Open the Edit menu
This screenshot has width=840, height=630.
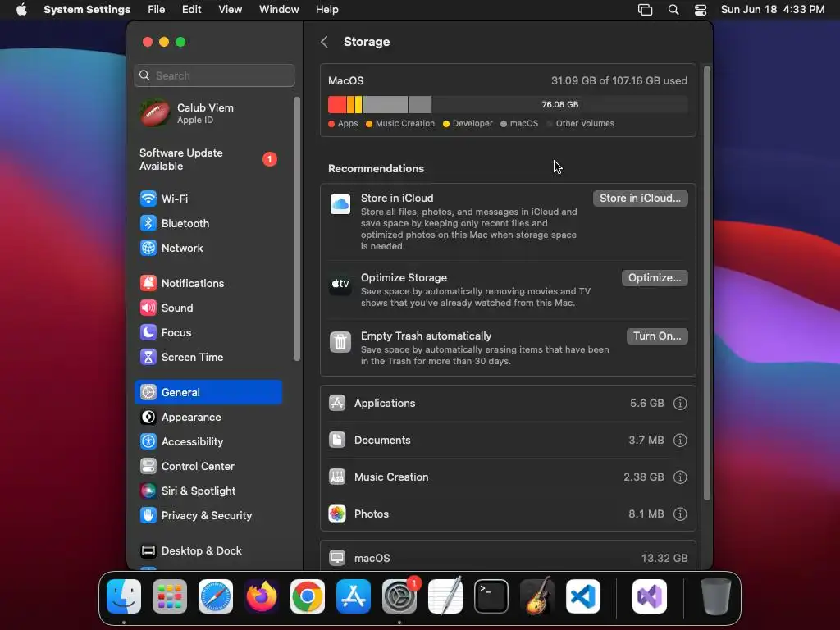tap(191, 10)
